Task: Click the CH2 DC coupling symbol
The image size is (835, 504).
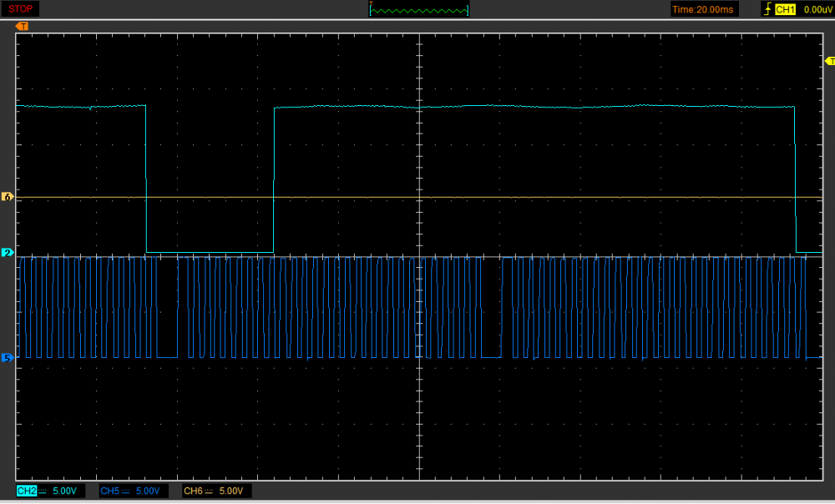Action: click(43, 491)
